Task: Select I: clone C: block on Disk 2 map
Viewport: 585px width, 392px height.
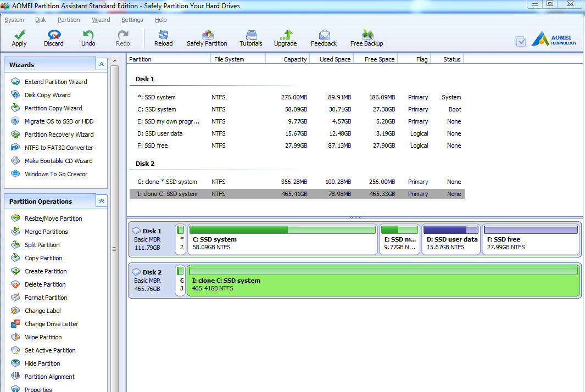Action: click(x=383, y=281)
